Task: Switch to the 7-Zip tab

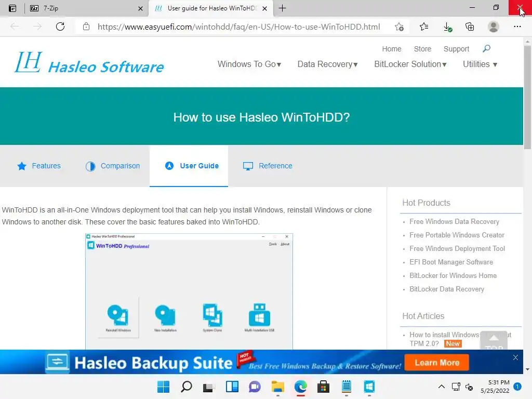Action: point(82,8)
